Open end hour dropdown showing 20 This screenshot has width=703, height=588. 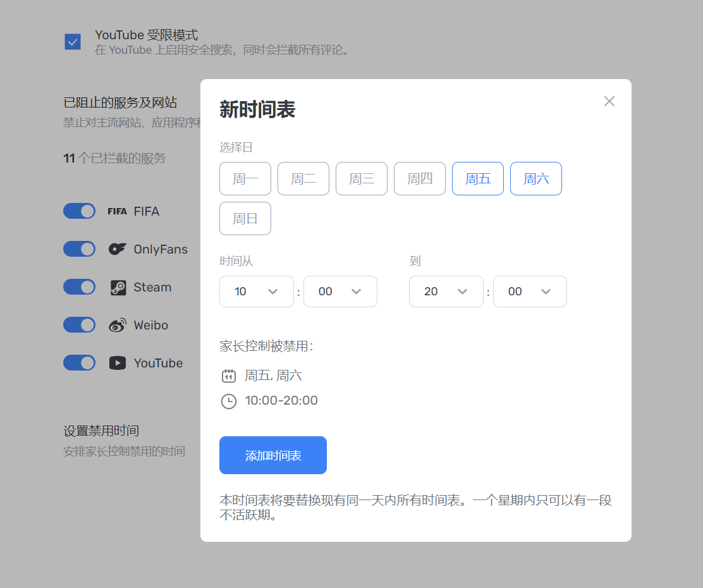click(446, 291)
